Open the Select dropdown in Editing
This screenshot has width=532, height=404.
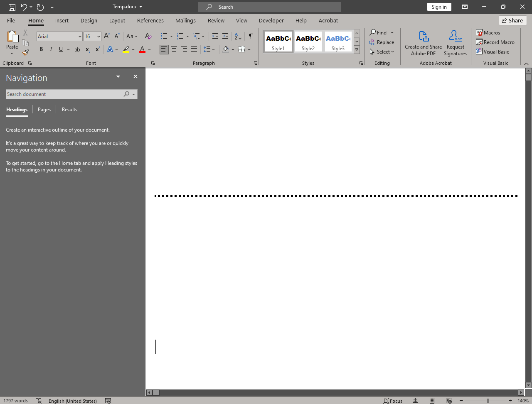point(382,52)
